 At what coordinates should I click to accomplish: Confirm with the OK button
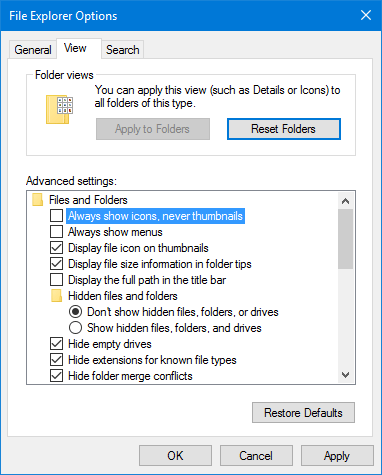(175, 455)
